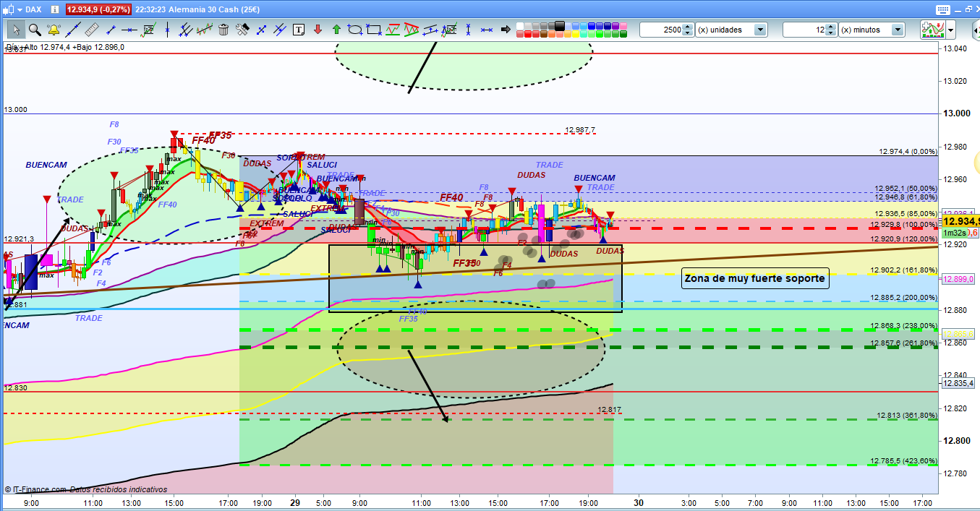Click the trash can delete objects icon

point(223,30)
